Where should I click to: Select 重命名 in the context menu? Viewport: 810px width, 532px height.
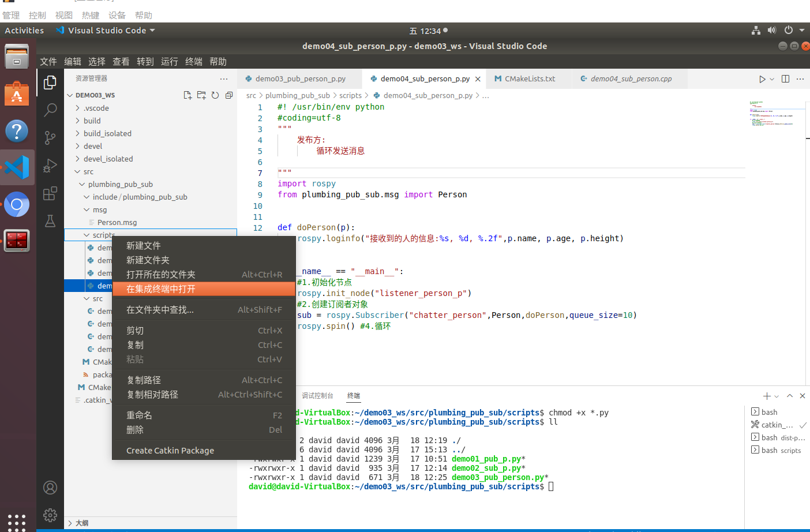139,415
